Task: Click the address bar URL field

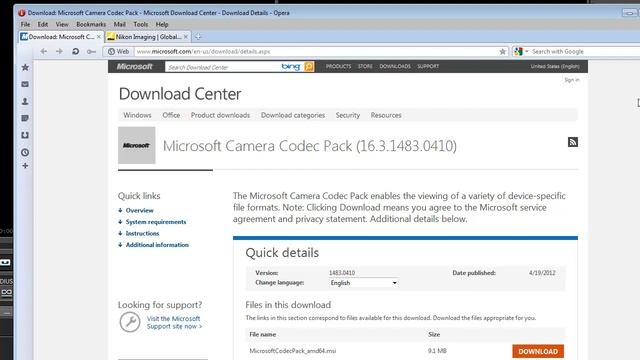Action: [316, 51]
